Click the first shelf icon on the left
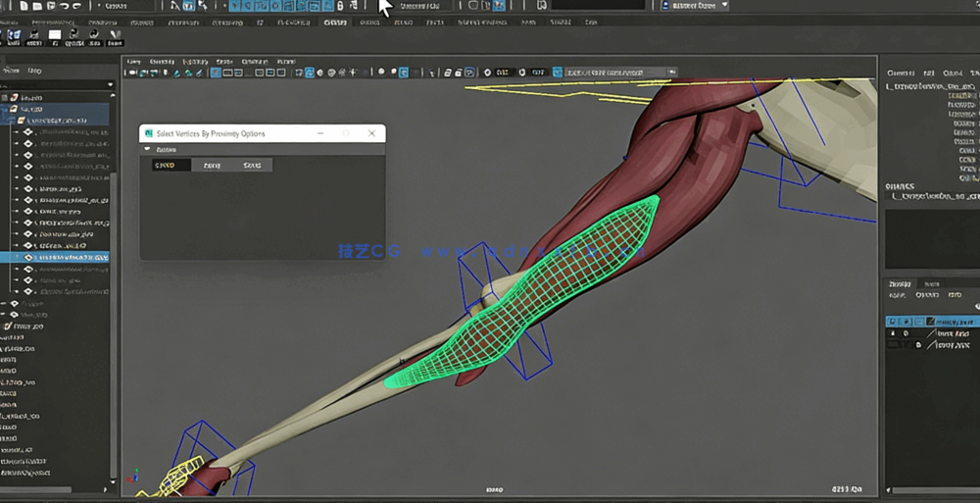Image resolution: width=980 pixels, height=503 pixels. (x=13, y=36)
